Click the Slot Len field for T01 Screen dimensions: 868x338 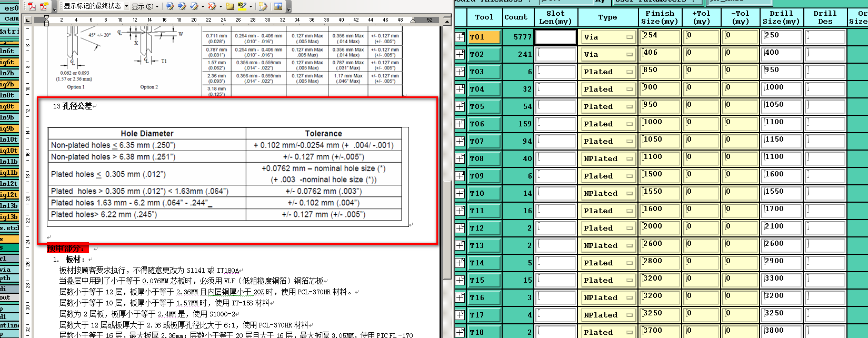pos(556,37)
